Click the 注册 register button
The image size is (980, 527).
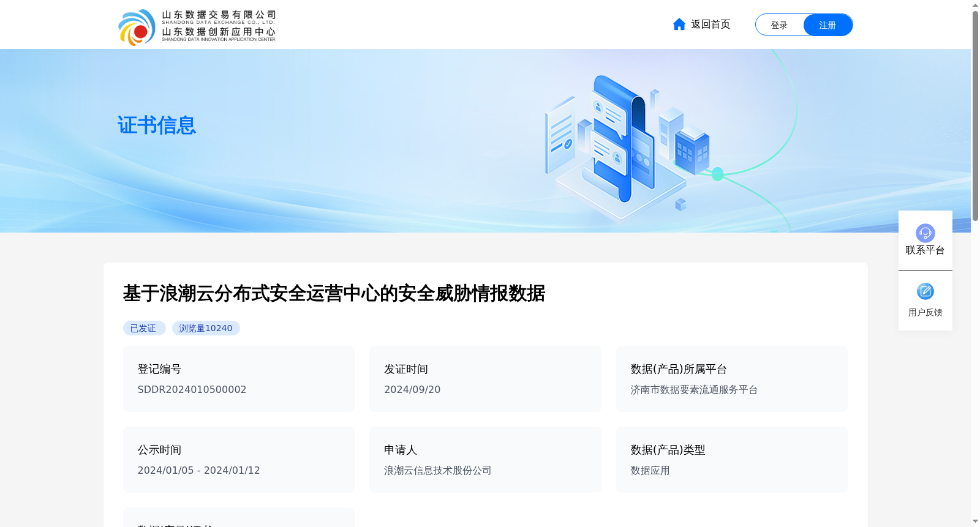coord(827,25)
